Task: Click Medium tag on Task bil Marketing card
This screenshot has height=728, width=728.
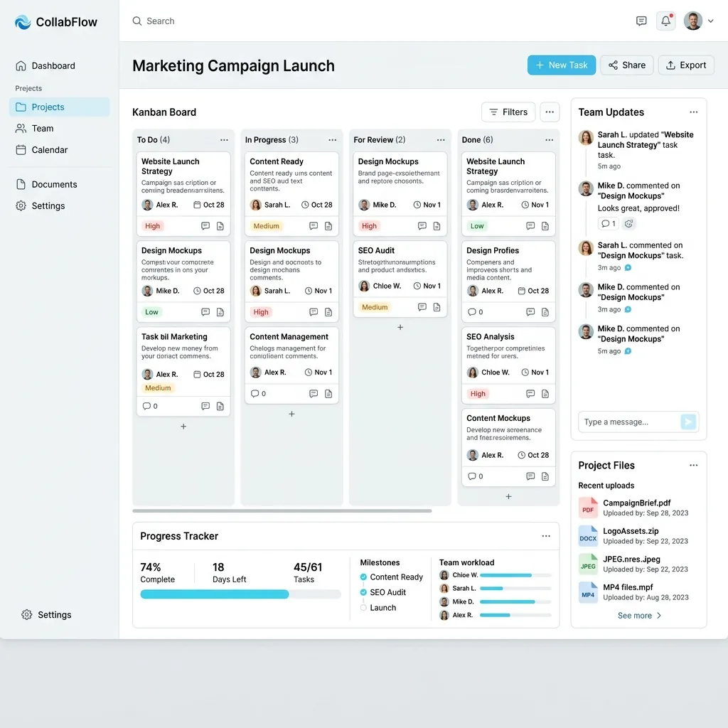Action: point(158,387)
